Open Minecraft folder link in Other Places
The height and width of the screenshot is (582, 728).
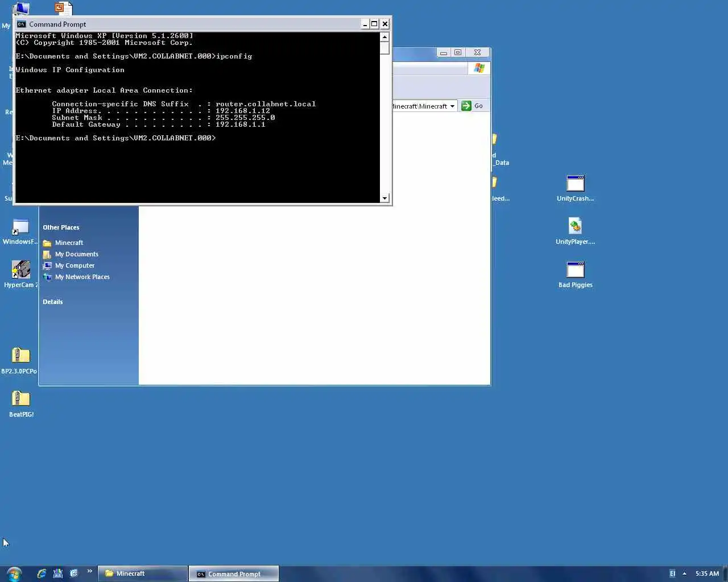coord(69,243)
